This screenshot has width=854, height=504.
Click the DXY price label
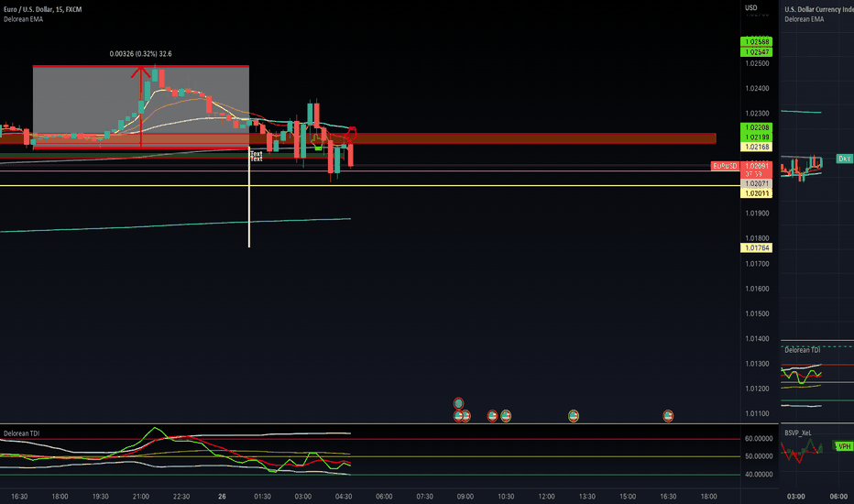pos(844,159)
